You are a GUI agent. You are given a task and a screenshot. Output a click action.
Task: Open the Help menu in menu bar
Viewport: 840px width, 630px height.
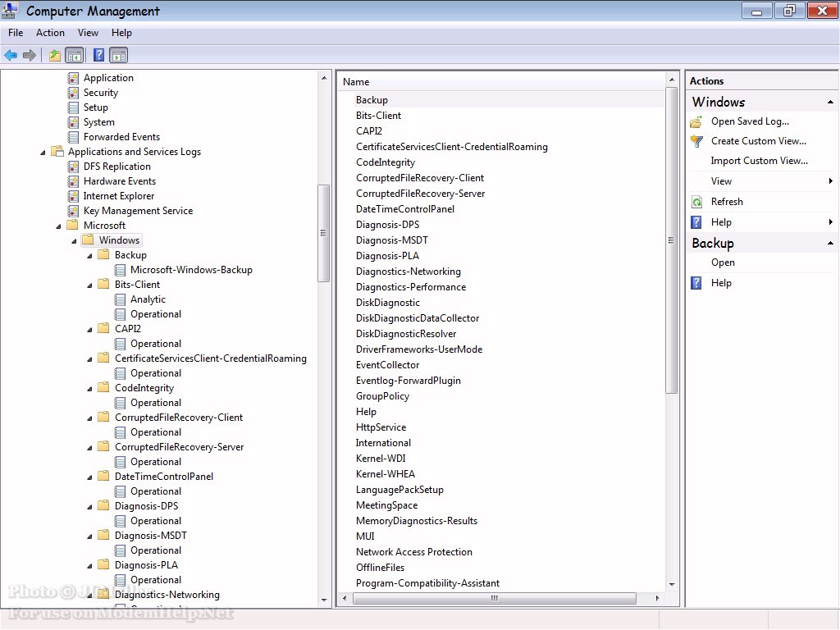pos(121,33)
